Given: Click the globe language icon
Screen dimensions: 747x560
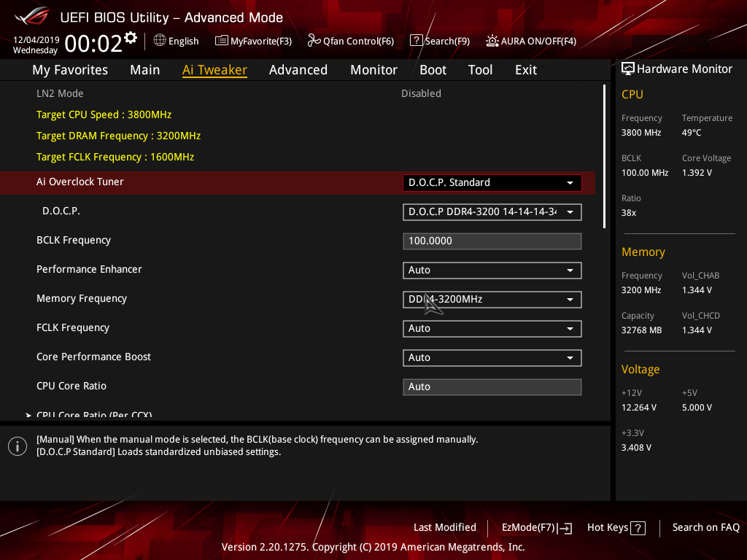Looking at the screenshot, I should tap(160, 41).
